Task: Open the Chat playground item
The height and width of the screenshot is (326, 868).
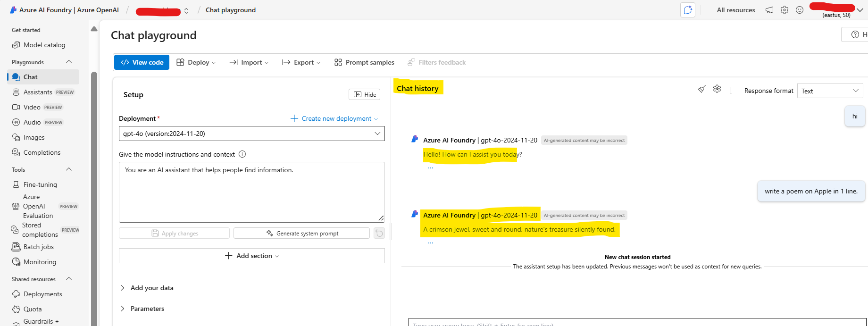Action: click(44, 77)
